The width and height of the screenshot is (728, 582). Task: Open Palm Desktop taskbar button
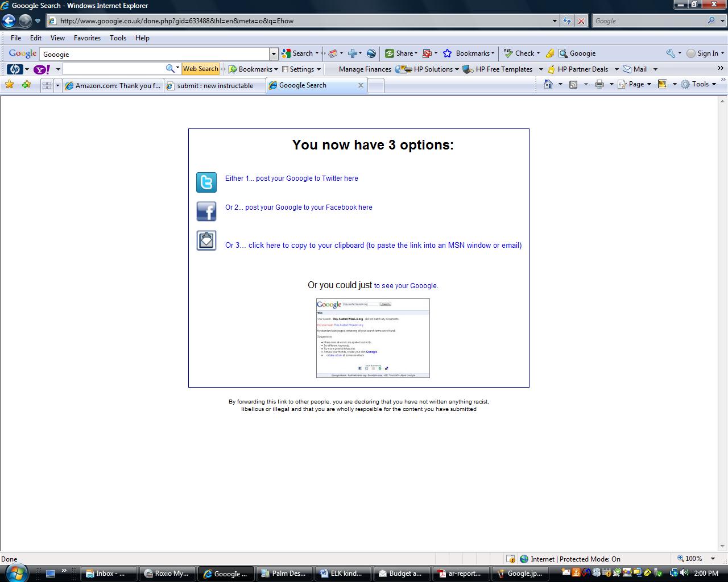(283, 573)
